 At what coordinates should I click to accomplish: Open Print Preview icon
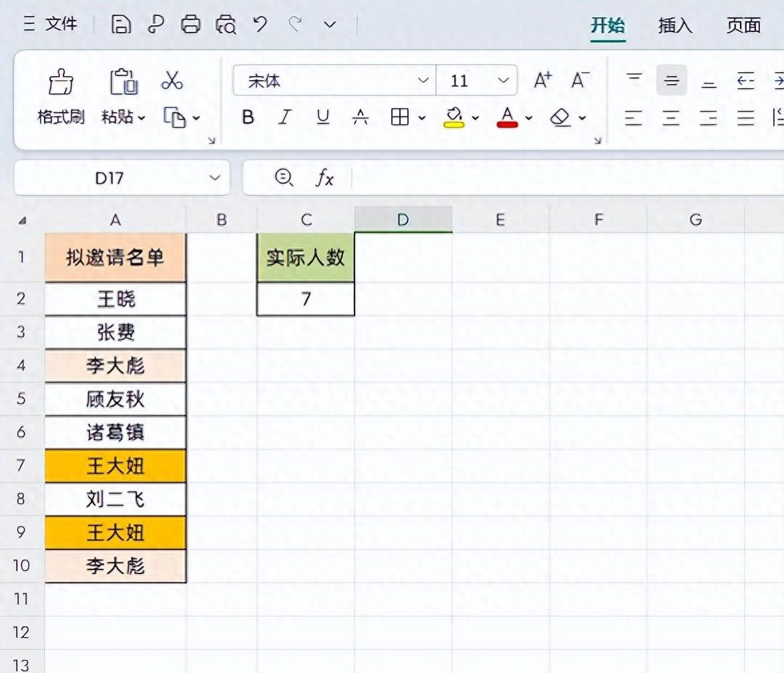point(226,24)
